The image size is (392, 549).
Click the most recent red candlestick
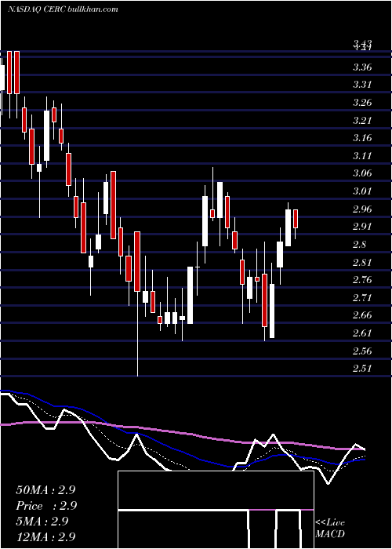tap(296, 219)
